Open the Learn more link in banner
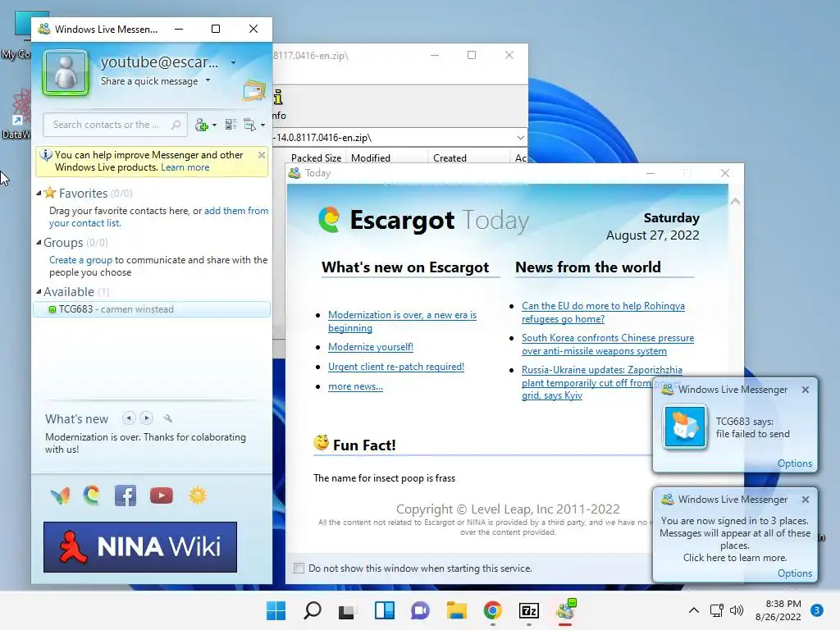 pyautogui.click(x=185, y=167)
